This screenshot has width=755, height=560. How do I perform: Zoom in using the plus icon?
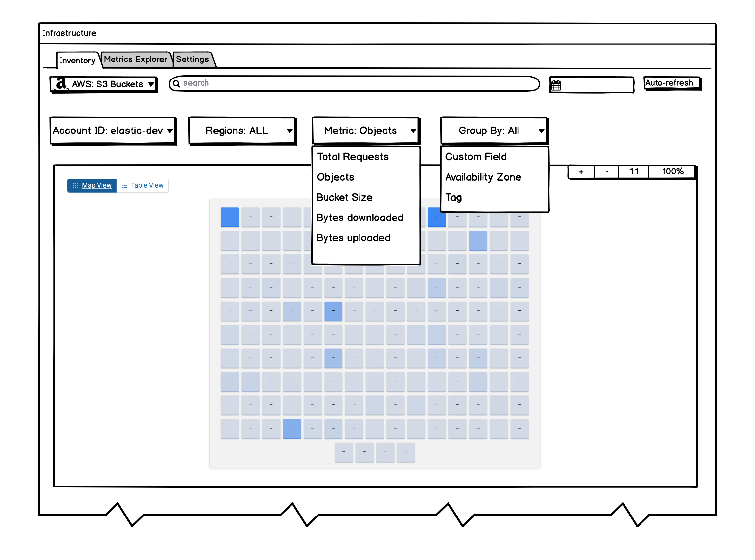click(x=581, y=171)
